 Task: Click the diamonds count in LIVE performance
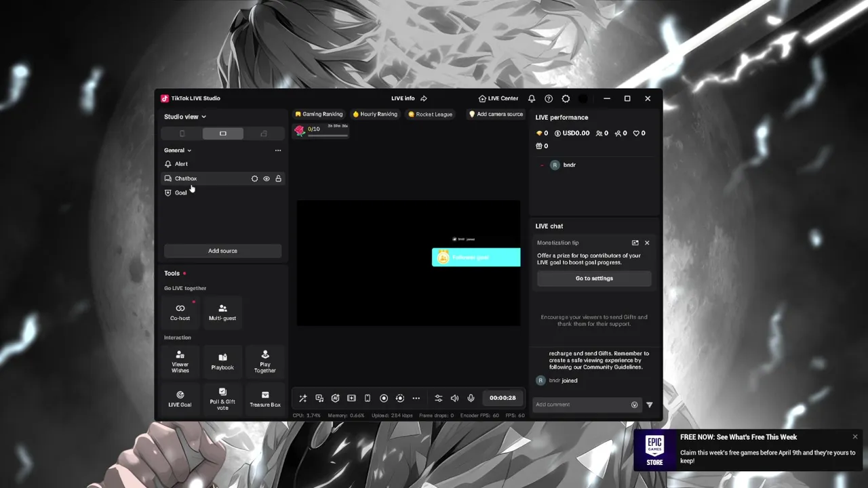[542, 134]
